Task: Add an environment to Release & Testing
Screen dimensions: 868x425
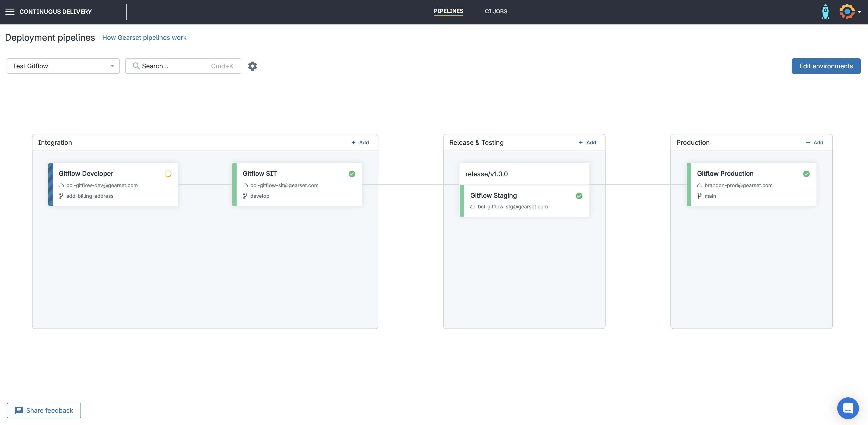Action: click(587, 142)
